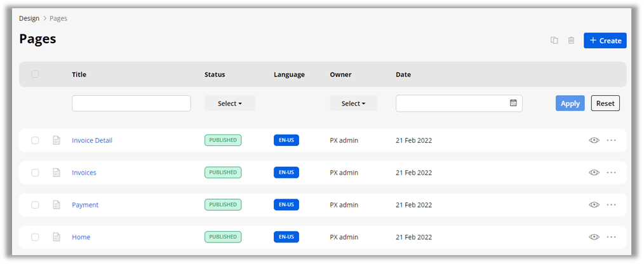
Task: Click the trash delete icon
Action: pos(571,41)
